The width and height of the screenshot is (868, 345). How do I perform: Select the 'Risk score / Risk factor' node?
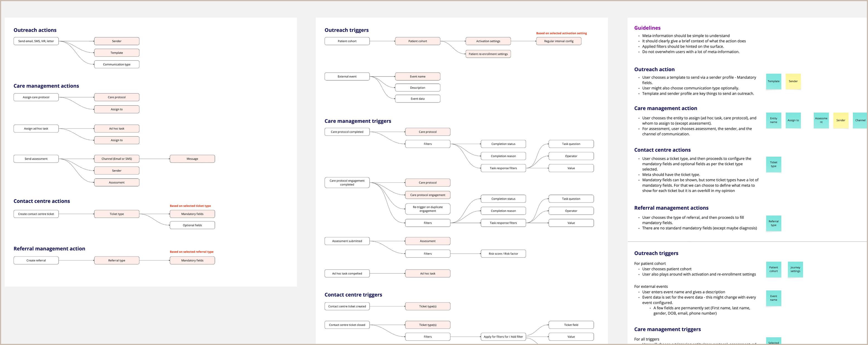[503, 254]
